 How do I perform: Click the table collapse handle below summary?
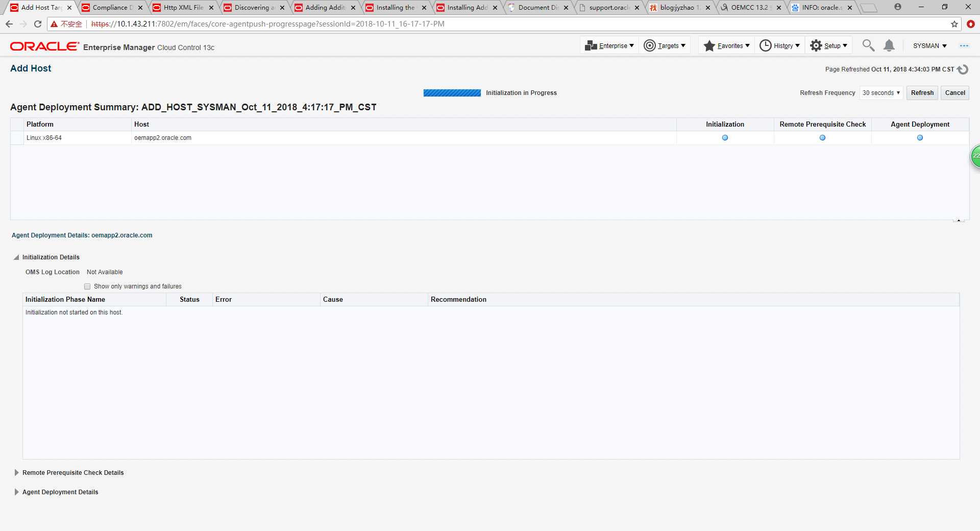[959, 221]
